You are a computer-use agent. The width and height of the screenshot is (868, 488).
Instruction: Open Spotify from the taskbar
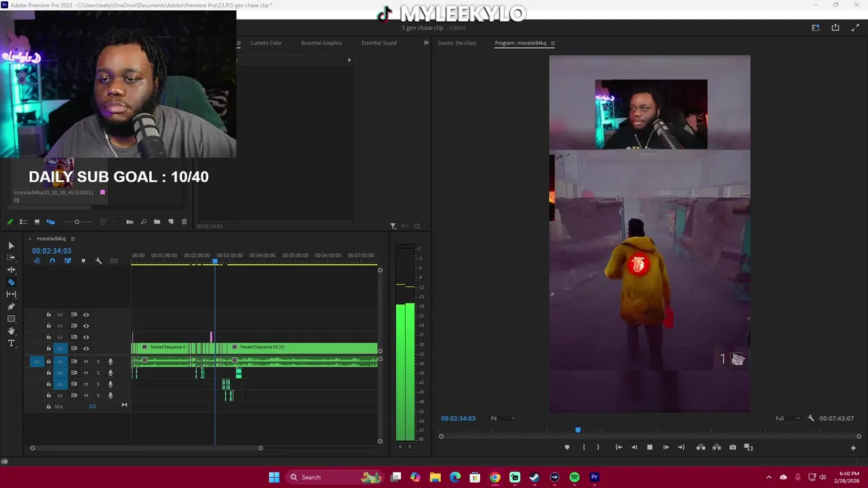point(574,477)
